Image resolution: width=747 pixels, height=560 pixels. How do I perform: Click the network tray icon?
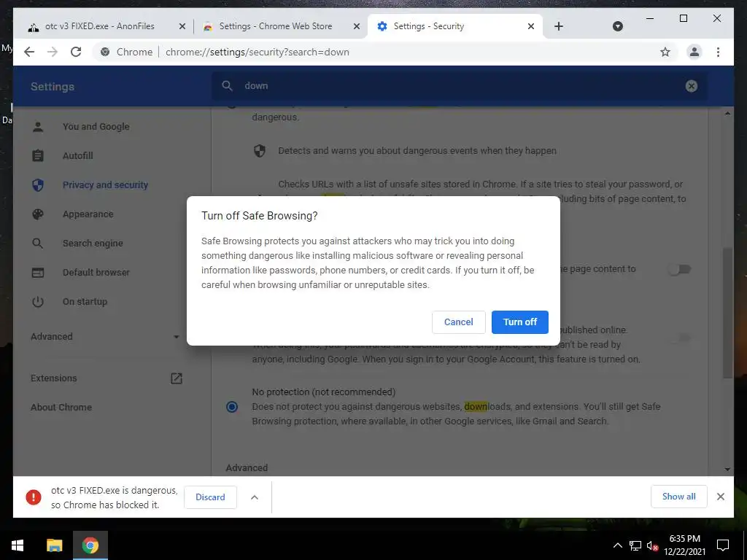(x=635, y=545)
